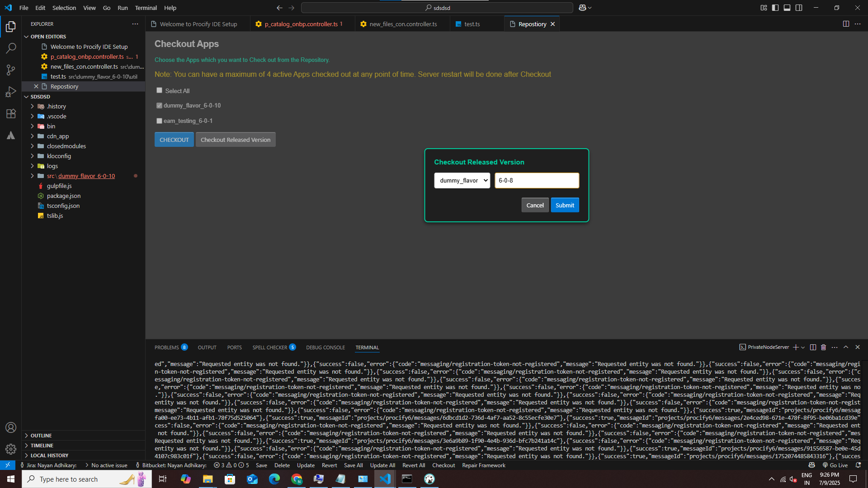The image size is (868, 488).
Task: Maximize the terminal panel size
Action: tap(846, 347)
